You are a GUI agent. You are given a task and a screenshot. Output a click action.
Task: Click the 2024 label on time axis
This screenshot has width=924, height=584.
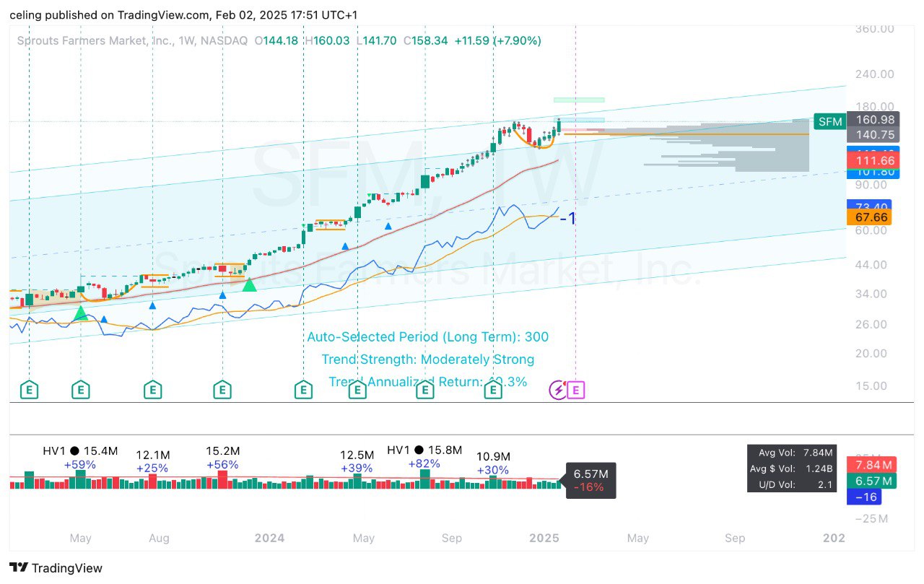[x=269, y=538]
